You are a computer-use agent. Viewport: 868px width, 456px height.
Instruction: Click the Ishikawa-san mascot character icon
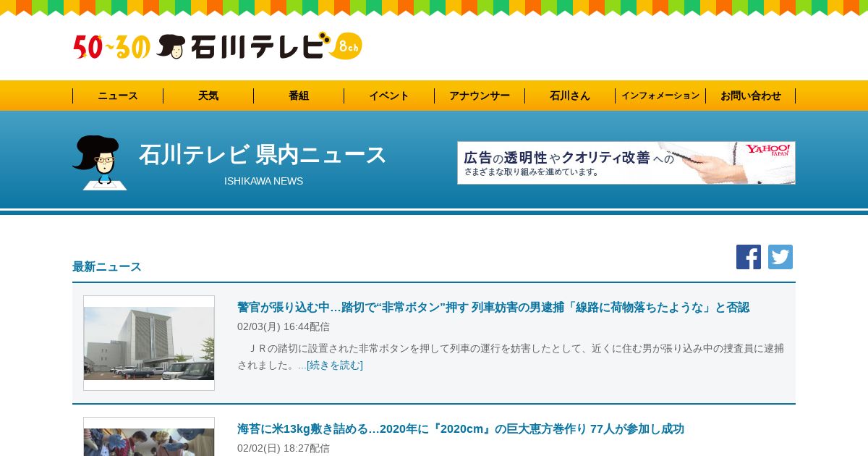[100, 163]
